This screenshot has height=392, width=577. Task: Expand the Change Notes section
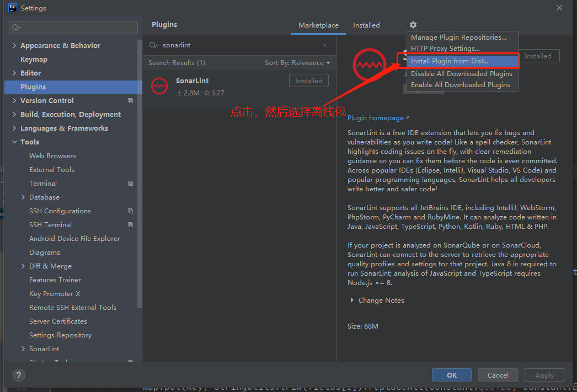coord(352,300)
